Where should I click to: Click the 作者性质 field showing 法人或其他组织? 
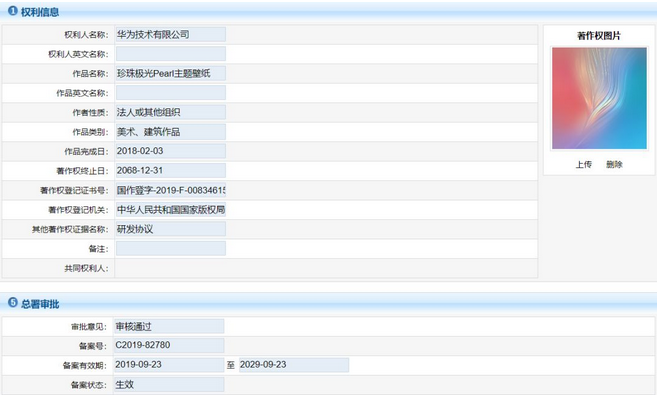coord(171,112)
